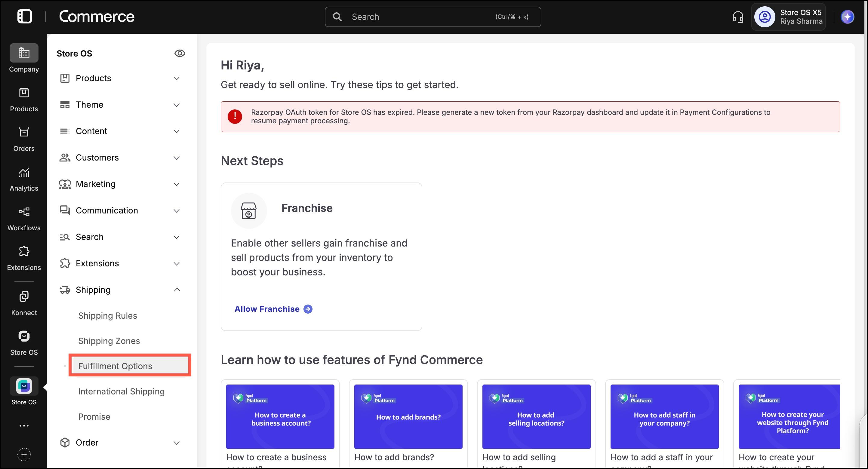The image size is (868, 469).
Task: Expand the Communication menu chevron
Action: (x=176, y=210)
